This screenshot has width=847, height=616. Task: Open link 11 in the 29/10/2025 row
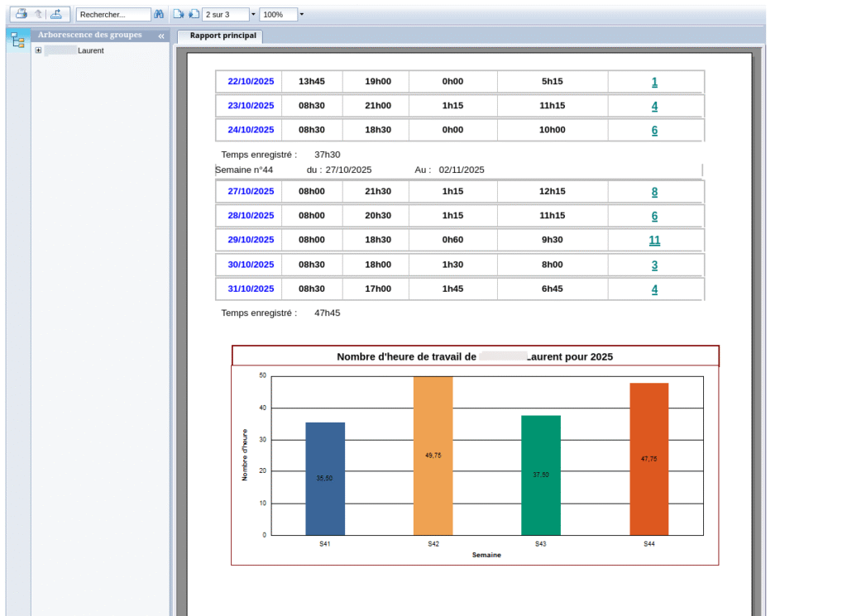click(654, 241)
